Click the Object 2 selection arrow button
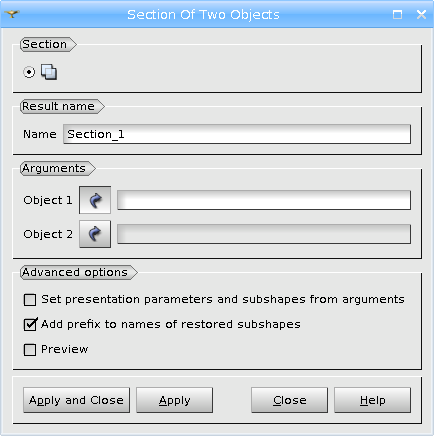The width and height of the screenshot is (434, 436). tap(95, 234)
